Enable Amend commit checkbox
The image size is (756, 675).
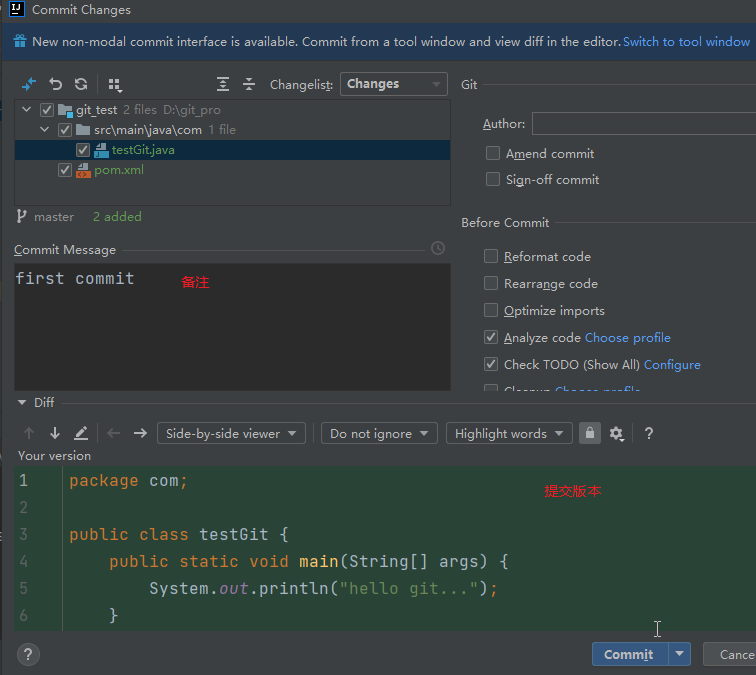493,153
